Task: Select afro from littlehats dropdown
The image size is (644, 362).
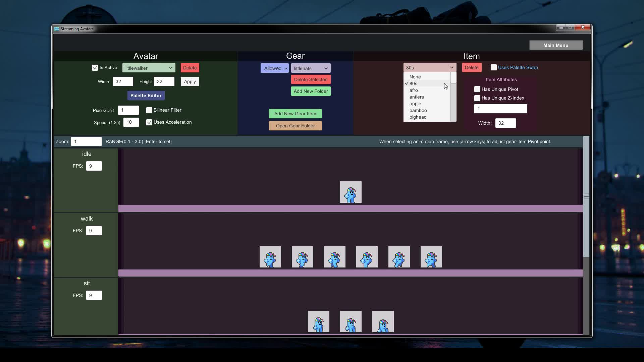Action: [x=413, y=90]
